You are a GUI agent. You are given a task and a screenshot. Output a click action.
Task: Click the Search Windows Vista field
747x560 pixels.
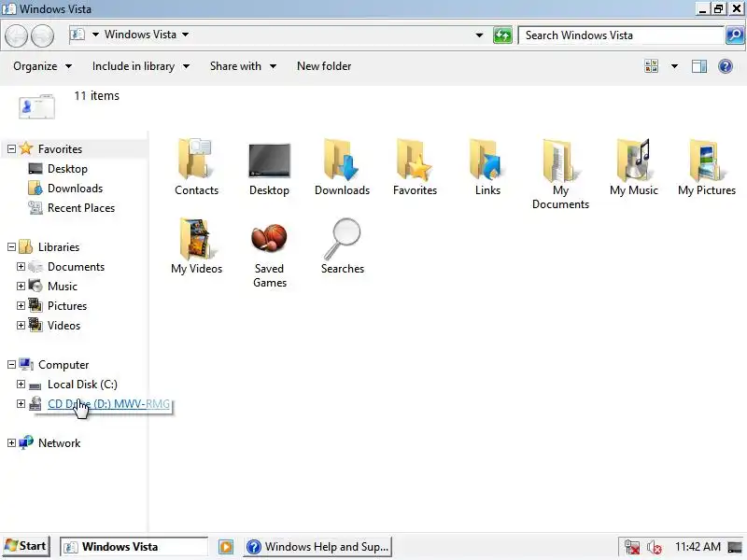click(621, 35)
